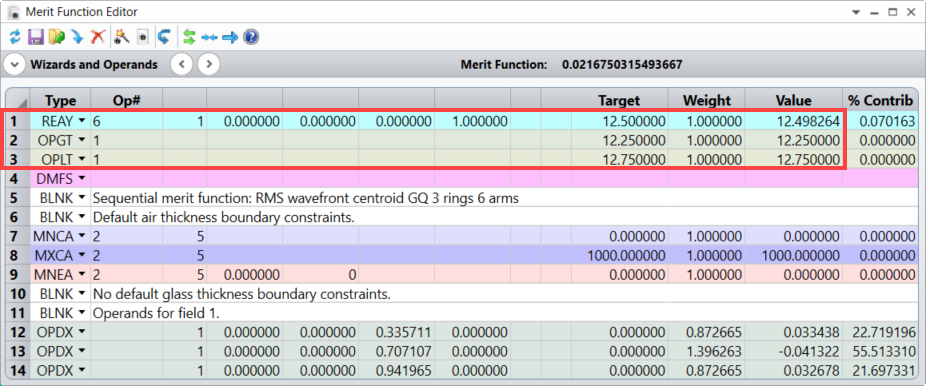Click the Op# column header
The image size is (926, 386).
click(x=126, y=100)
